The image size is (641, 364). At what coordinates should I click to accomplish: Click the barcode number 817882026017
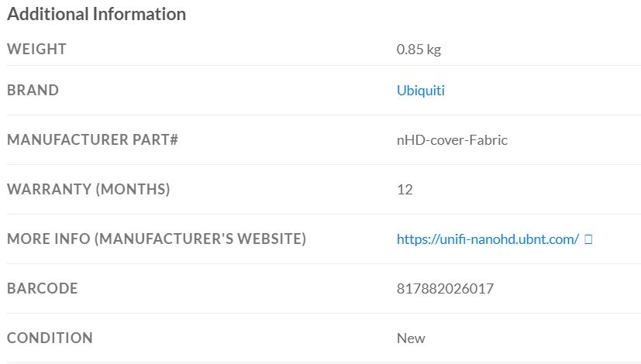pyautogui.click(x=445, y=289)
